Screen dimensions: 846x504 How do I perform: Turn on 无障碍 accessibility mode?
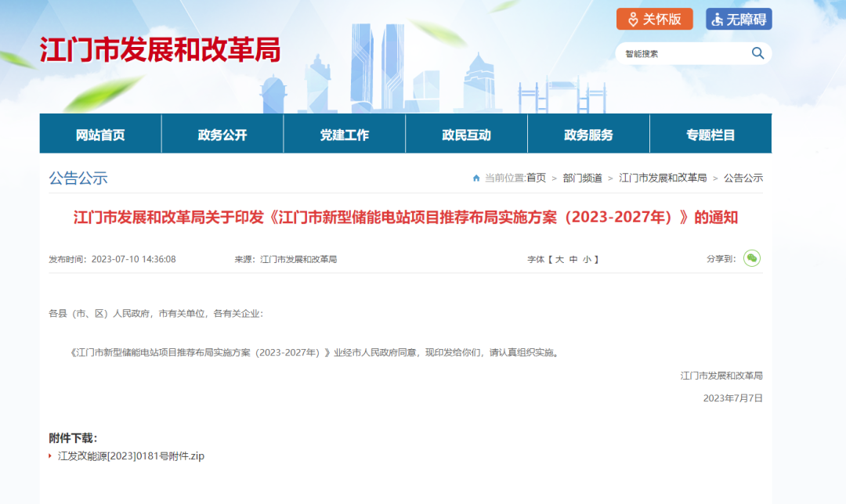[739, 19]
